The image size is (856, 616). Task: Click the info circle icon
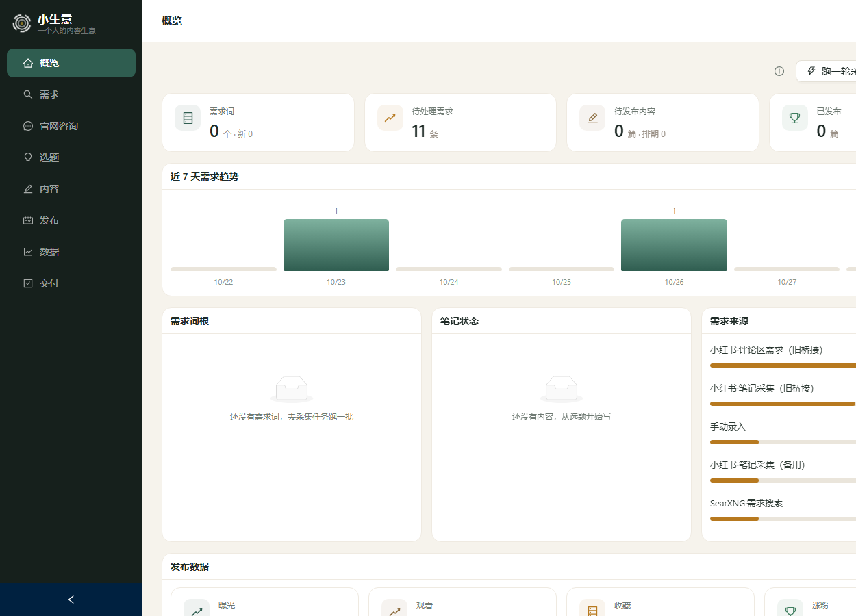(779, 71)
